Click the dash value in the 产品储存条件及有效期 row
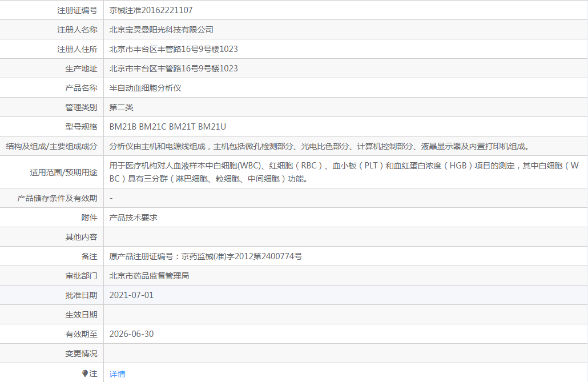588x382 pixels. tap(111, 198)
